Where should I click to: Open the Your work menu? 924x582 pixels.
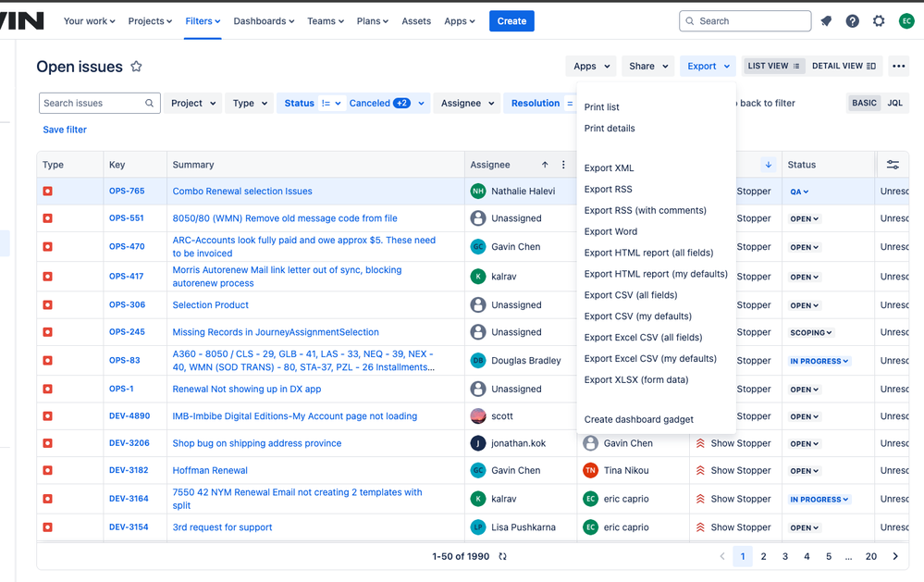pyautogui.click(x=90, y=21)
